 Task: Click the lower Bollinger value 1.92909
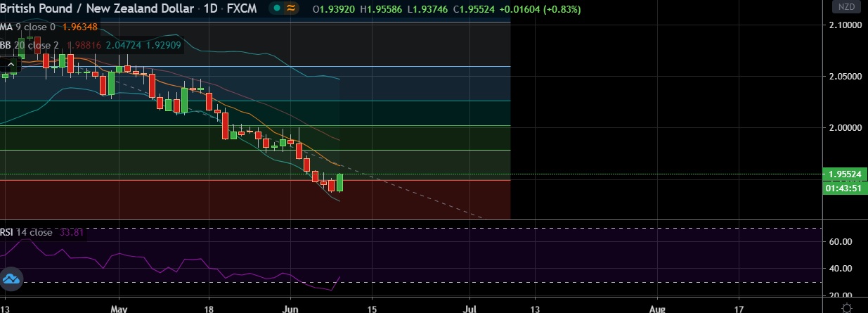tap(164, 45)
